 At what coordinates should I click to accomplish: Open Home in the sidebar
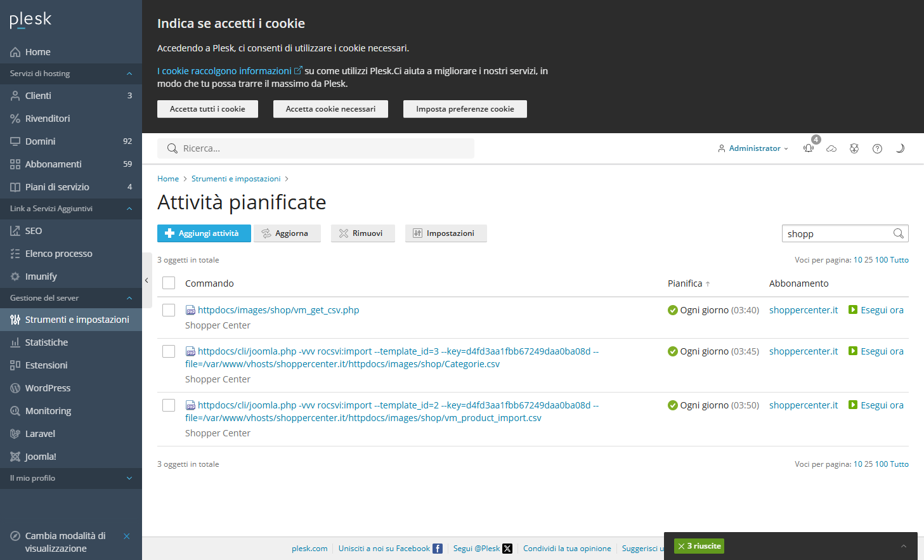coord(71,52)
